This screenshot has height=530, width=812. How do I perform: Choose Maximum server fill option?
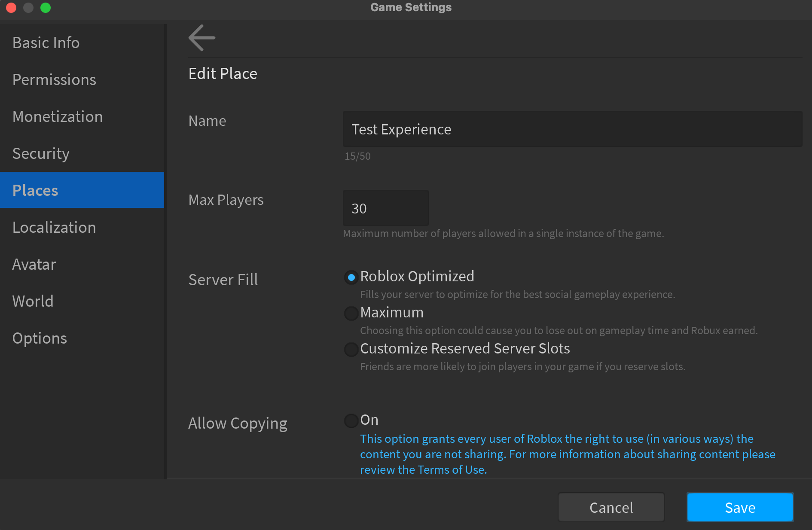pyautogui.click(x=351, y=314)
